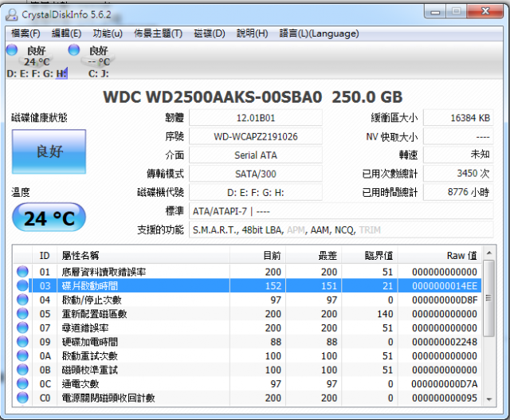Select the 通電次數 row
Screen dimensions: 510x420
[248, 383]
